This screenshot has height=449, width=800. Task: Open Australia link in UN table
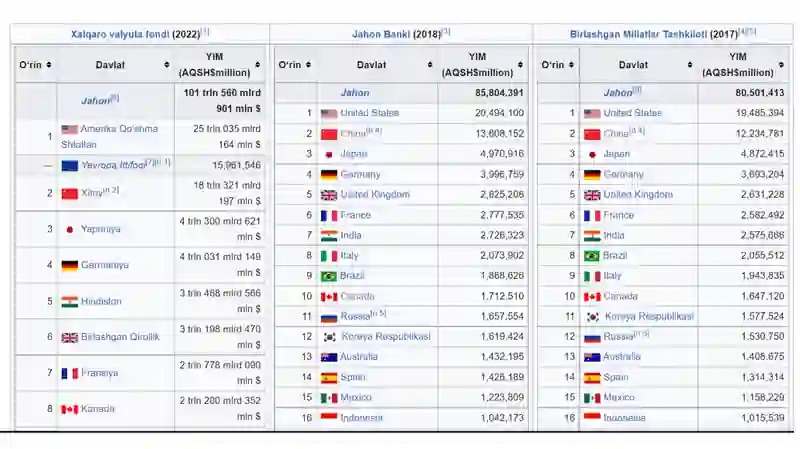621,357
